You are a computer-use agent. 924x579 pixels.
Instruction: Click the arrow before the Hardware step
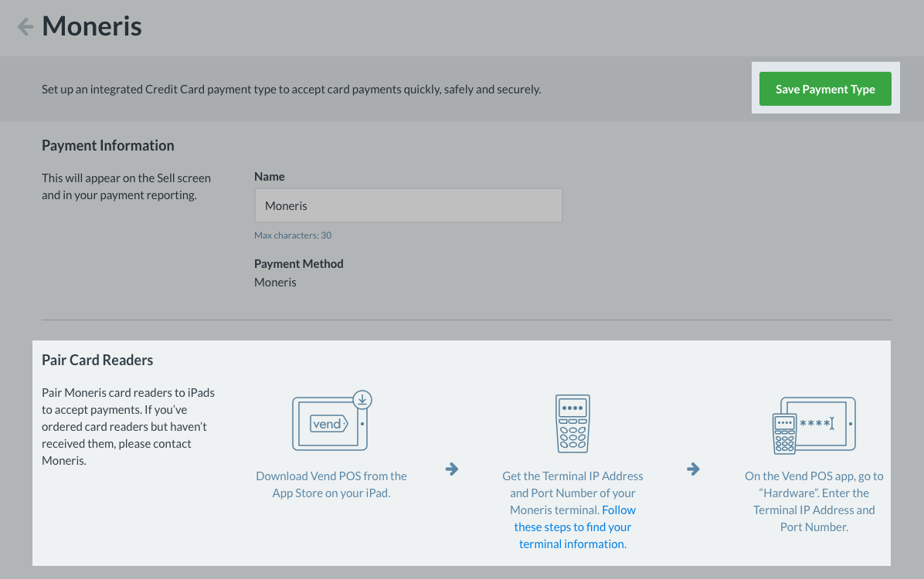click(x=693, y=469)
